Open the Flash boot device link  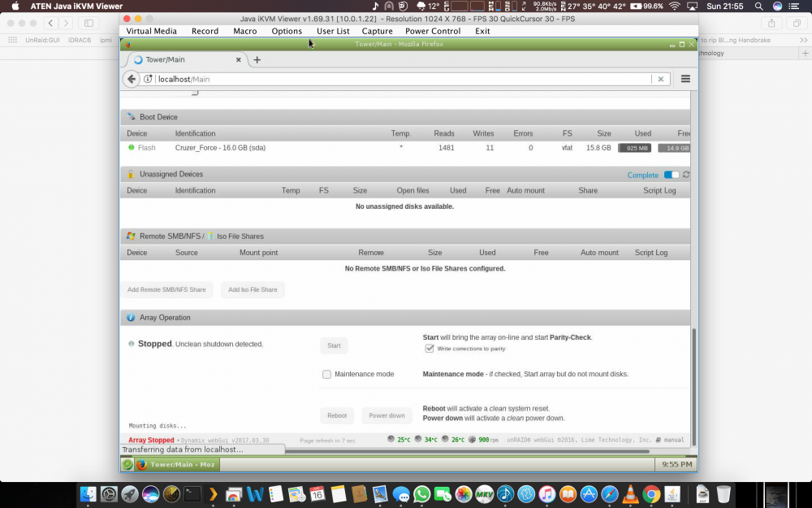coord(146,148)
